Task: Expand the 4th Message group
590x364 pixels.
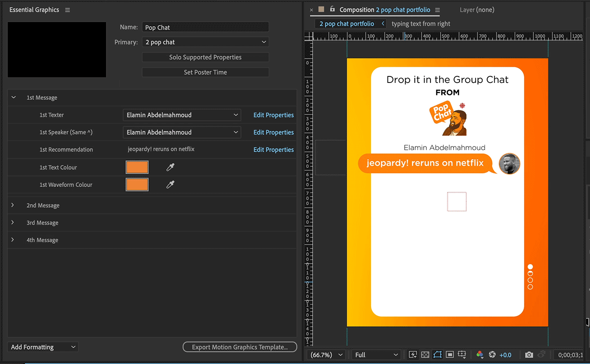Action: [x=13, y=240]
